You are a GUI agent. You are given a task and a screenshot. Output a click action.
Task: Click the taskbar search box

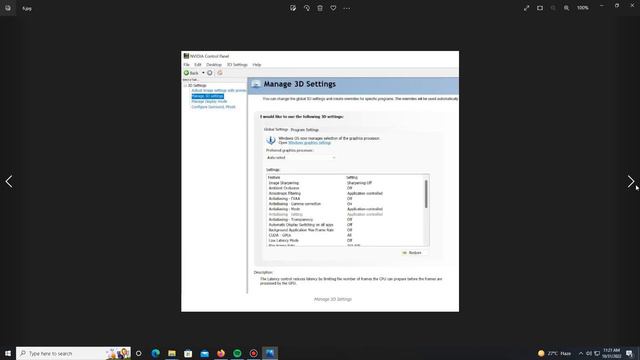(73, 353)
